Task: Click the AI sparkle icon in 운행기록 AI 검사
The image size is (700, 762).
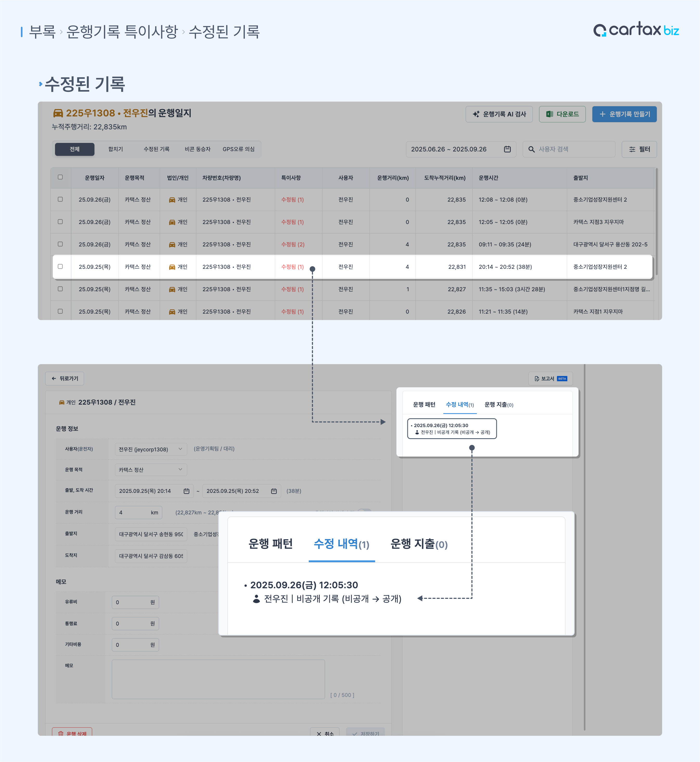Action: 476,114
